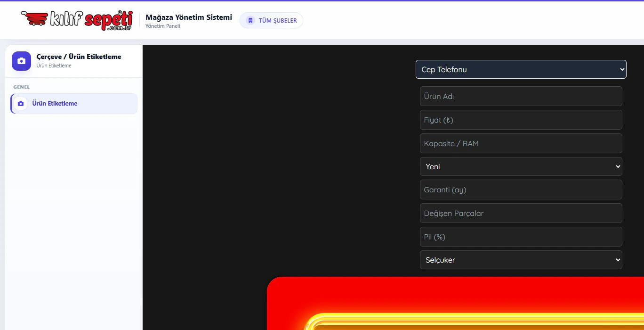Click the Mağaza Yönetim Sistemi title
The width and height of the screenshot is (644, 330).
tap(189, 17)
